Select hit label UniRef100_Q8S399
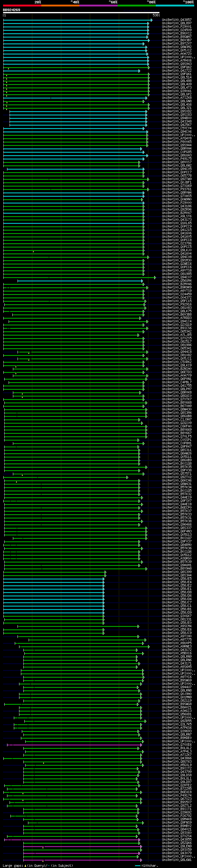Image resolution: width=197 pixels, height=868 pixels. (x=176, y=572)
